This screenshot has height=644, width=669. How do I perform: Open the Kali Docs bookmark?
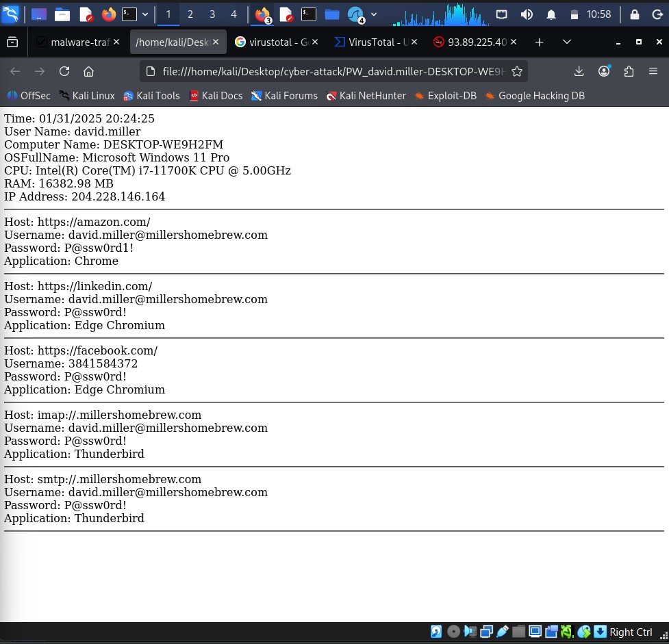216,96
